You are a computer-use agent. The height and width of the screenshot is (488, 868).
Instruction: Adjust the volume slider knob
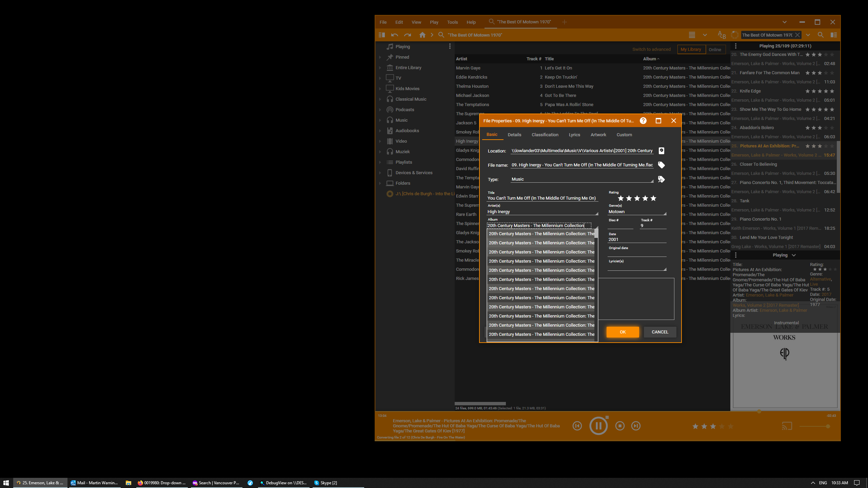828,426
